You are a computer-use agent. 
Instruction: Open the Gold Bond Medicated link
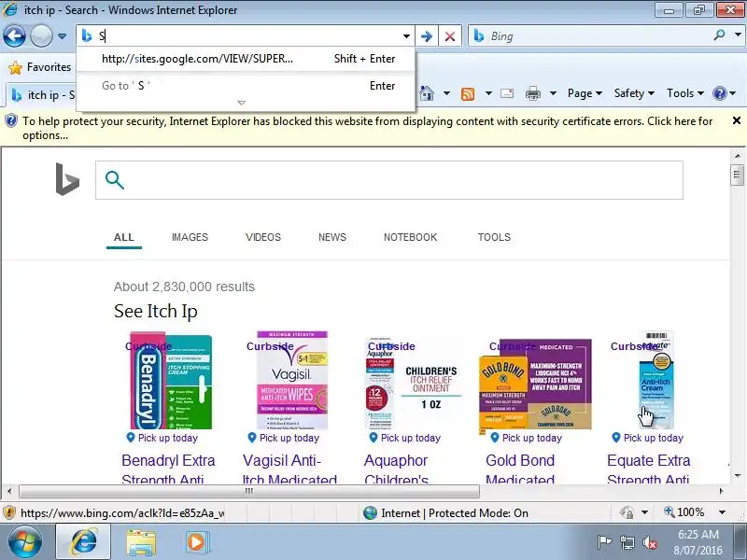(x=520, y=469)
